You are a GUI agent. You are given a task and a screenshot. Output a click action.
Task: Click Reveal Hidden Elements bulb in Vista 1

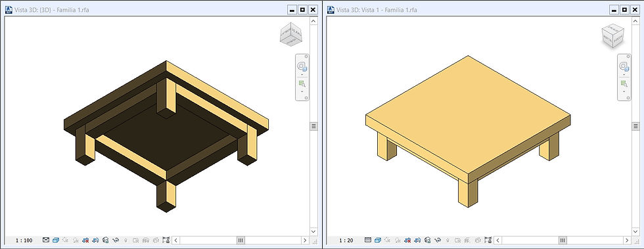[x=448, y=240]
